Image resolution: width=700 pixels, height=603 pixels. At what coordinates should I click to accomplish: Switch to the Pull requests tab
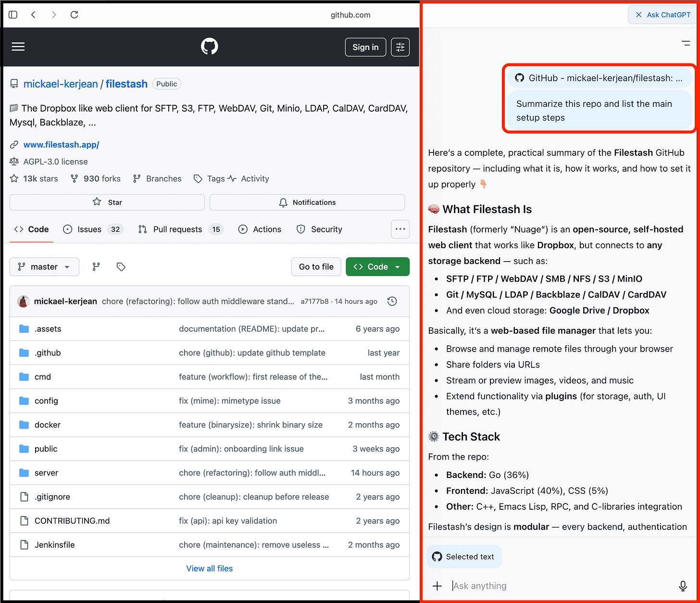pos(180,229)
